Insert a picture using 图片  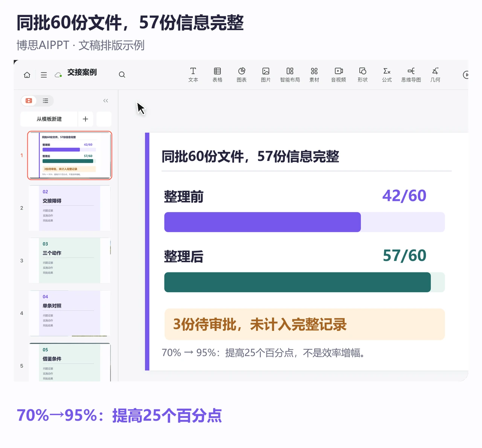pos(266,75)
